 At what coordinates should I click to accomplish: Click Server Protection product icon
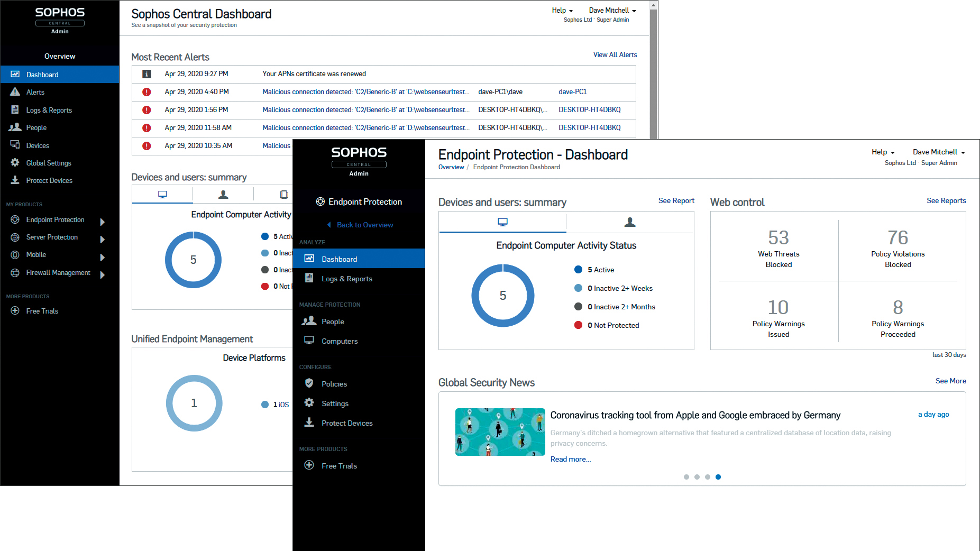coord(15,237)
